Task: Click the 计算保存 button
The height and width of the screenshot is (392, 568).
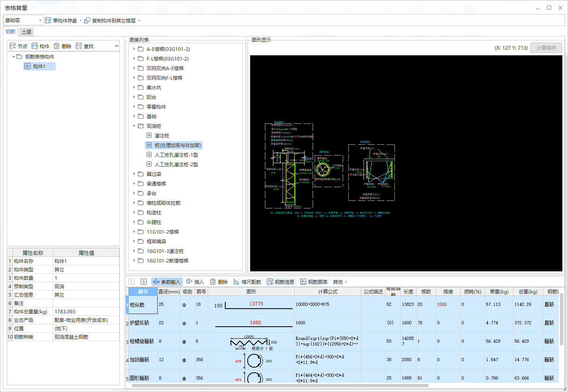Action: click(x=546, y=48)
